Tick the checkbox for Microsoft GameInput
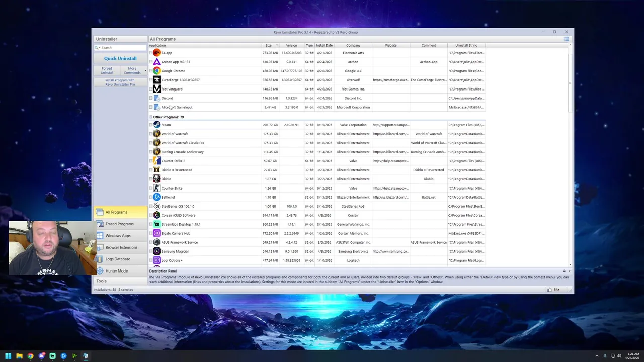The width and height of the screenshot is (644, 362). click(151, 107)
